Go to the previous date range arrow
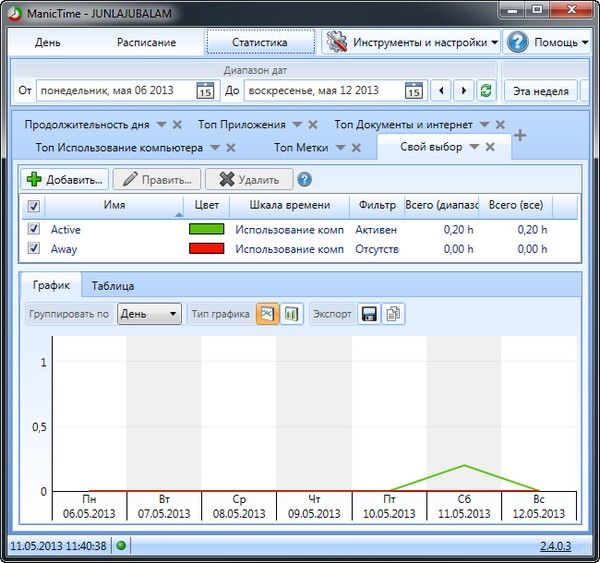 [x=441, y=91]
